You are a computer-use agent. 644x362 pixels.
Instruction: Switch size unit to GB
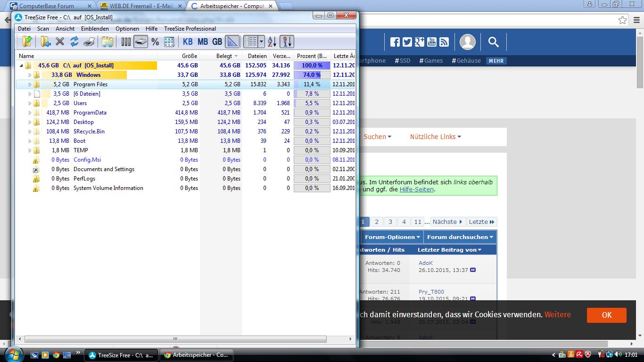tap(217, 41)
